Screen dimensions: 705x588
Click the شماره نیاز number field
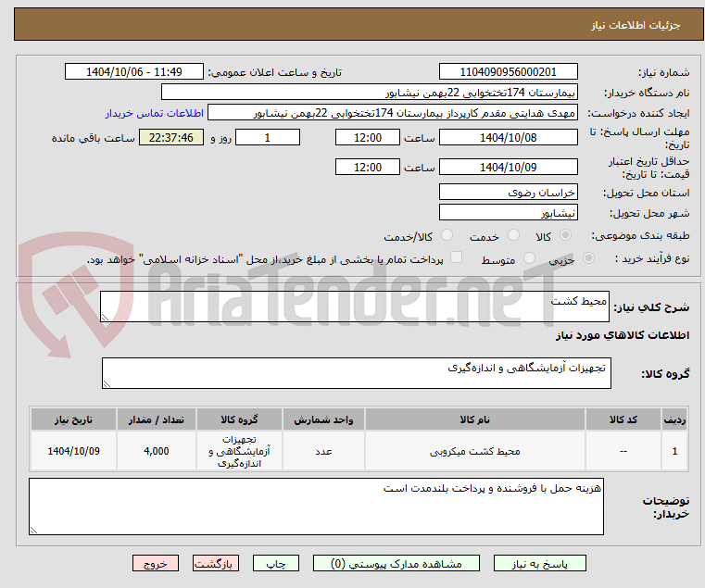point(508,71)
